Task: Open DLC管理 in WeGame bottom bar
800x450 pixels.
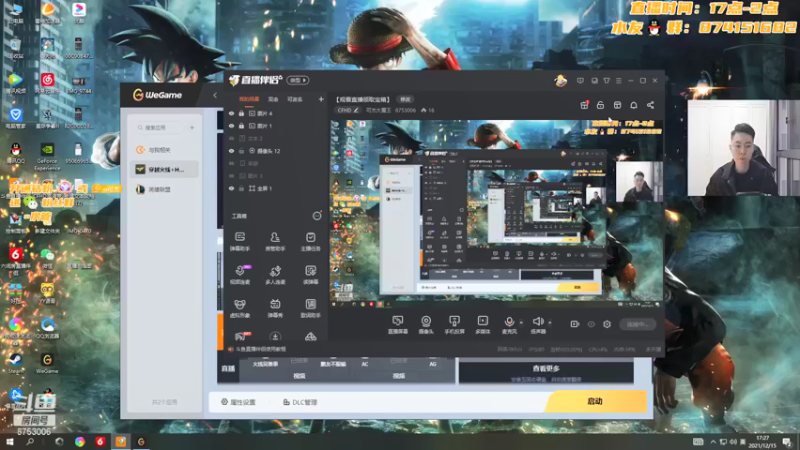Action: (300, 402)
